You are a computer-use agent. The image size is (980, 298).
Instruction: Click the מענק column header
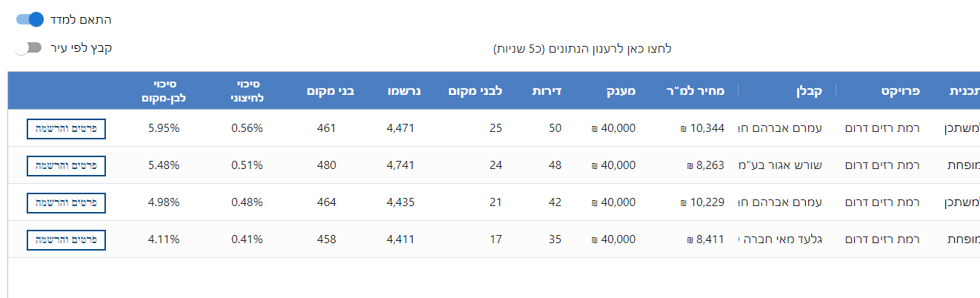coord(620,91)
